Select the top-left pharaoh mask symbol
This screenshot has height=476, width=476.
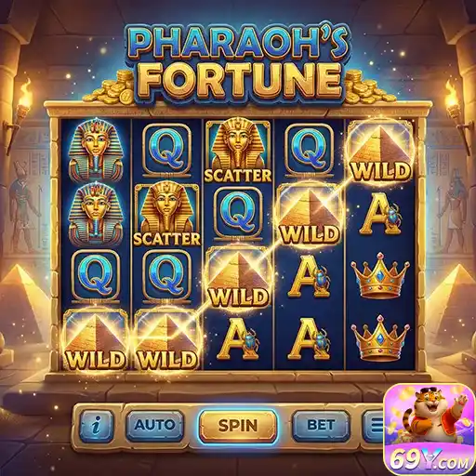point(96,150)
